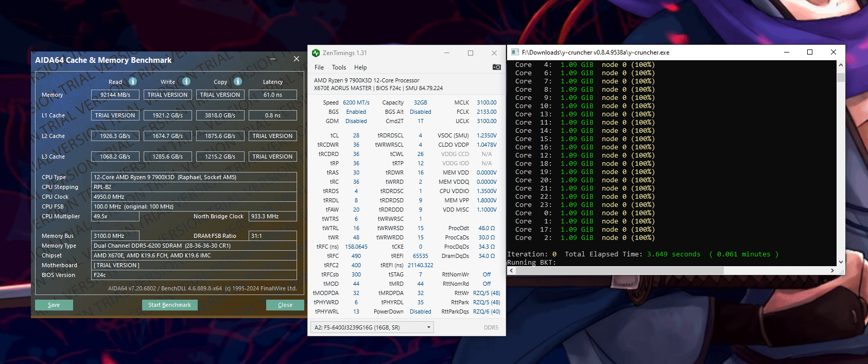868x364 pixels.
Task: Click the Speed value 6200 MT/s in ZenTimings
Action: [356, 102]
